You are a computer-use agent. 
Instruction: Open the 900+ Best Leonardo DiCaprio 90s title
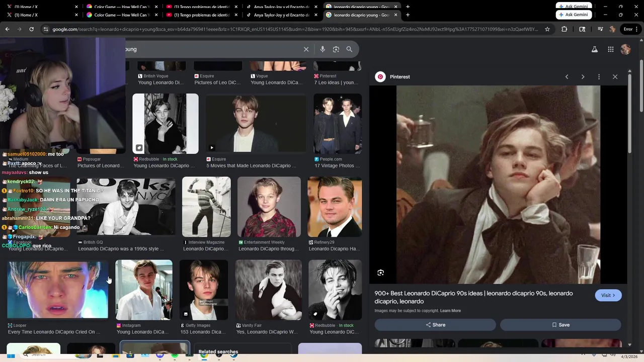[473, 297]
